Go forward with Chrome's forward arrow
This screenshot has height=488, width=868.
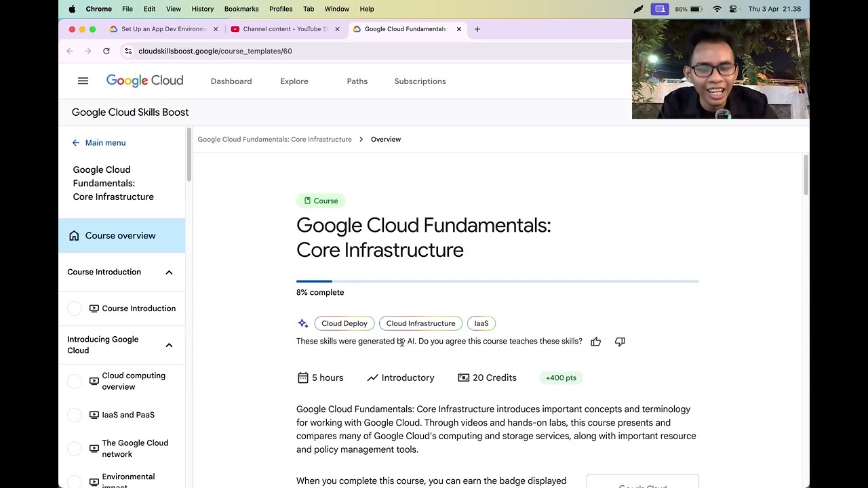(x=88, y=51)
